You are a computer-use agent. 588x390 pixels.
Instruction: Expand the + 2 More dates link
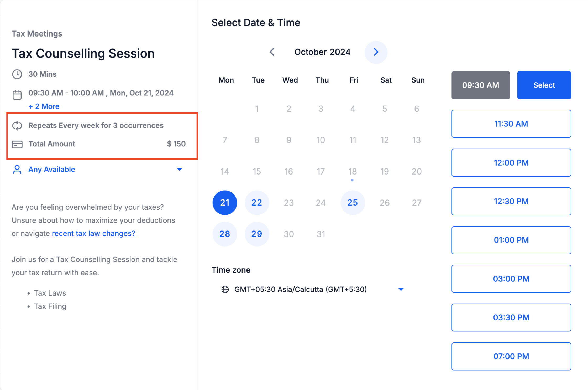[44, 106]
